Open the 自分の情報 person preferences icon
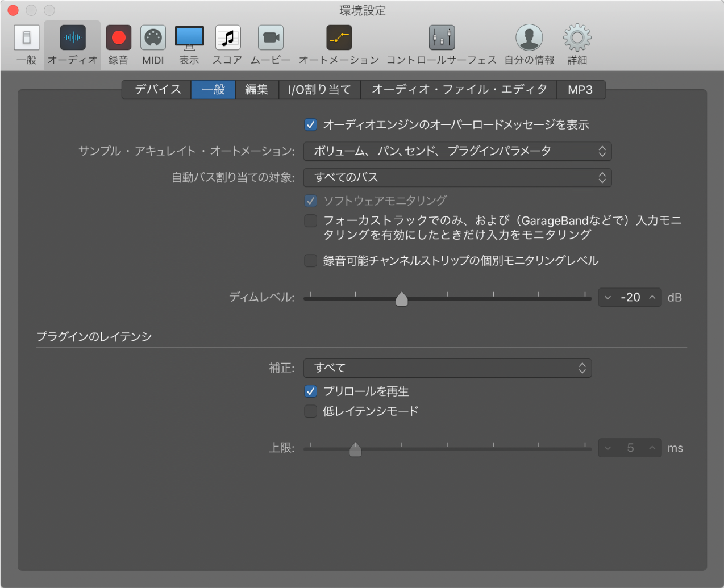 (x=529, y=38)
